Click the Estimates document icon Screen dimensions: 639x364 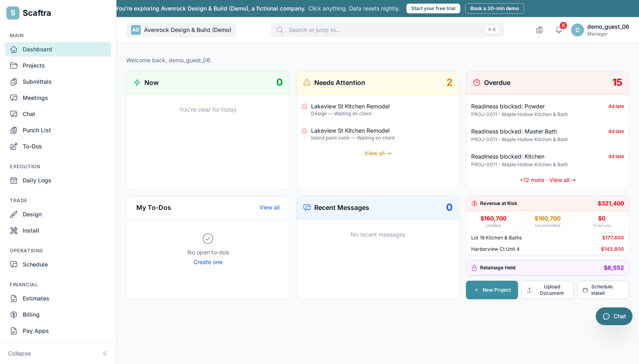[14, 298]
